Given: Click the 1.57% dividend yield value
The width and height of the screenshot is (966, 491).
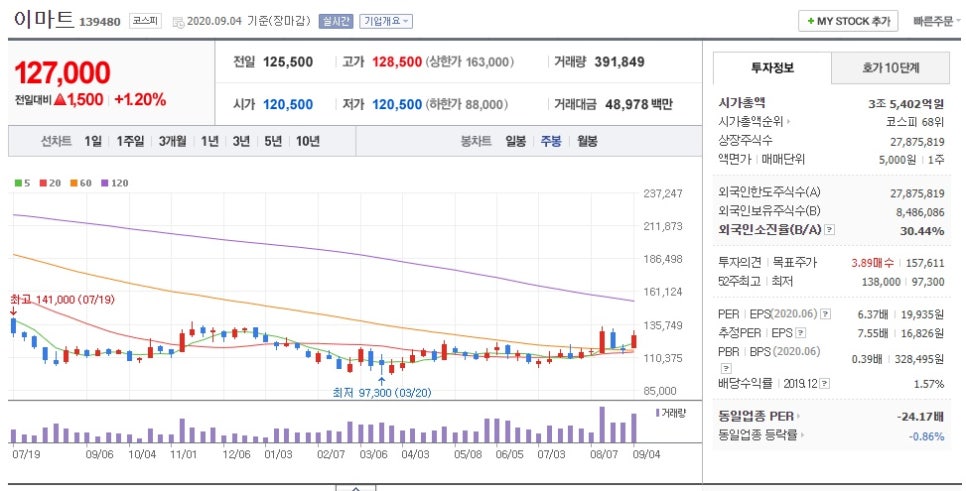Looking at the screenshot, I should 929,384.
